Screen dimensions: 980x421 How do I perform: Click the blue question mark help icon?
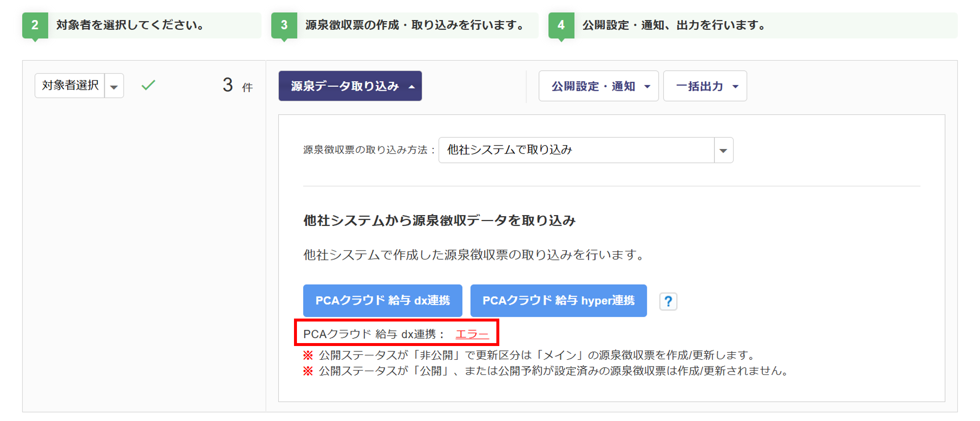[x=668, y=301]
